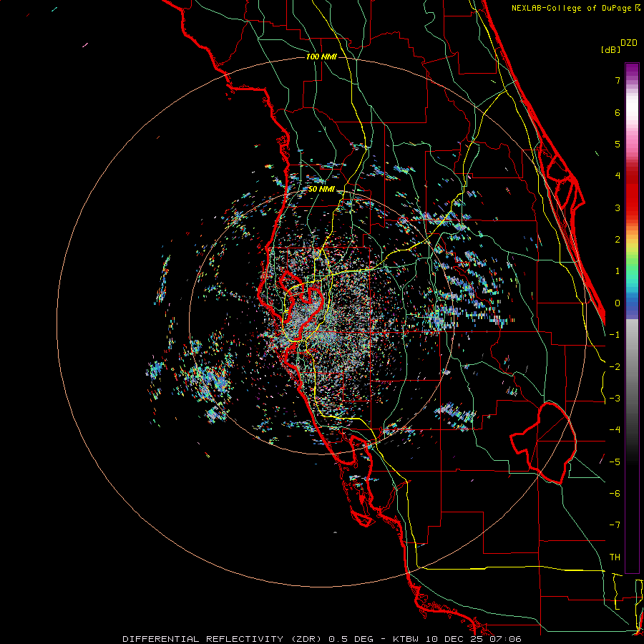Click the Differential Reflectivity caption at bottom
The image size is (644, 644).
point(322,639)
